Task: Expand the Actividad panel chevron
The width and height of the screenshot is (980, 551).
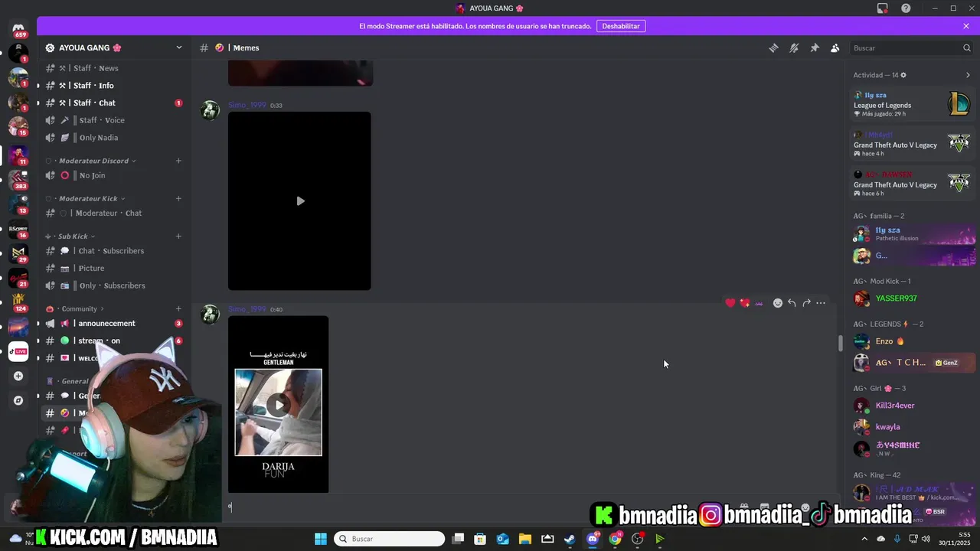Action: coord(968,75)
